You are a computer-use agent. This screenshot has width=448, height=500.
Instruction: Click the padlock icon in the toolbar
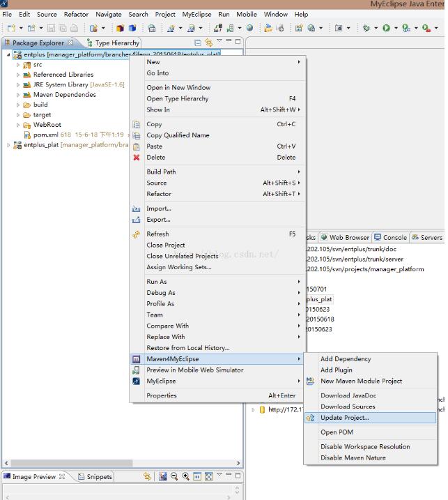click(152, 28)
